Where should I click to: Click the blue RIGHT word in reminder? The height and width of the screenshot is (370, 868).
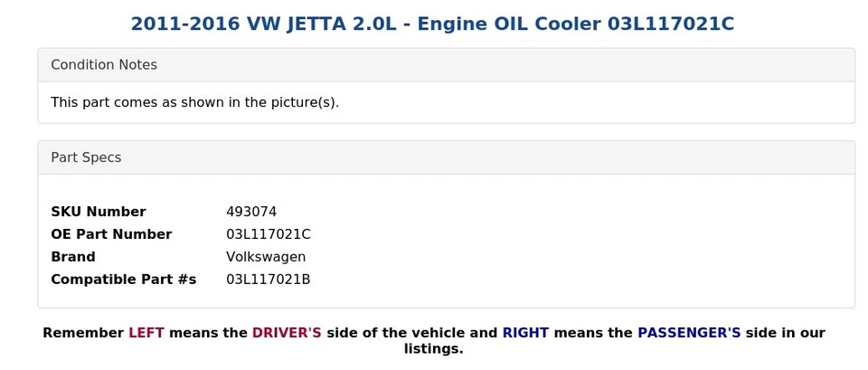coord(525,333)
